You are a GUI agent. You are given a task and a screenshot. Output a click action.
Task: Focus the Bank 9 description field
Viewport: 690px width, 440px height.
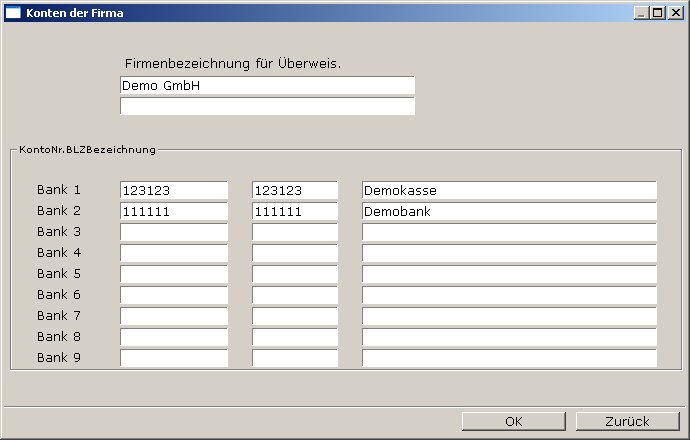click(509, 358)
